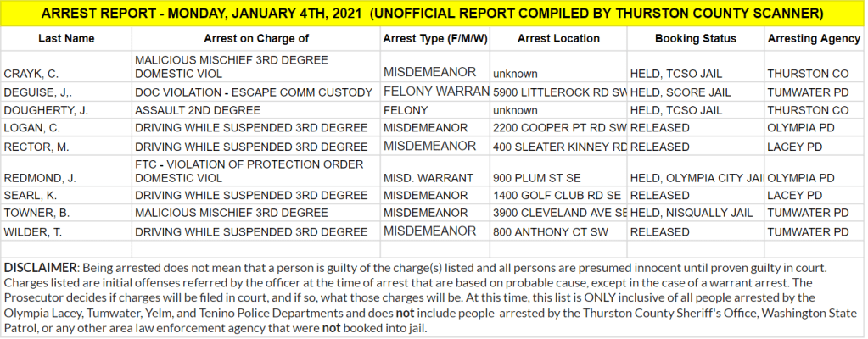Select the Booking Status column header

[x=695, y=39]
